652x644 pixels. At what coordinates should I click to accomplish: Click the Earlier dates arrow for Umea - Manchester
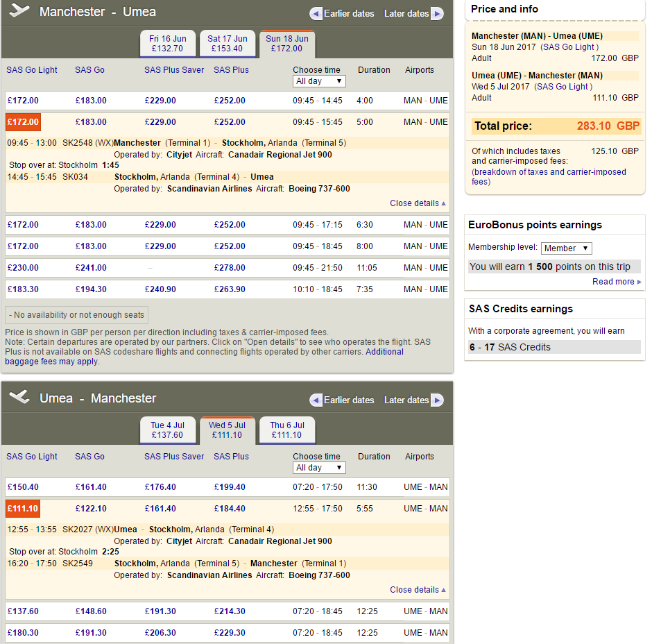point(316,400)
